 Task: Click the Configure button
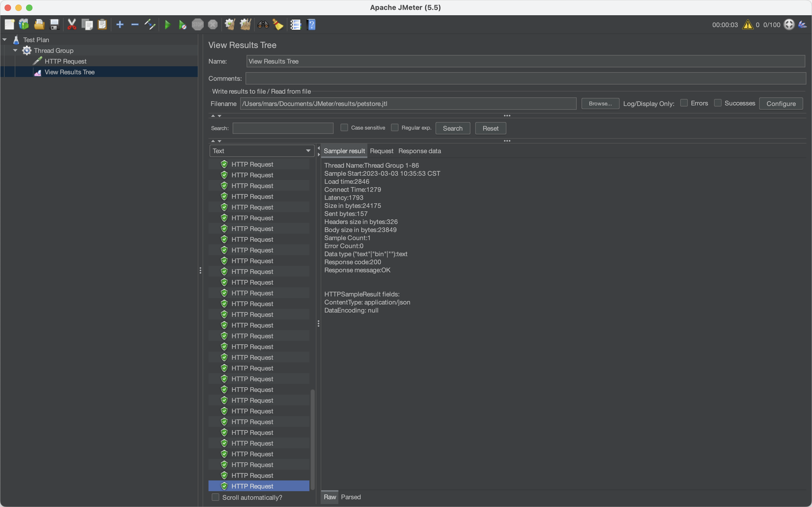(781, 104)
